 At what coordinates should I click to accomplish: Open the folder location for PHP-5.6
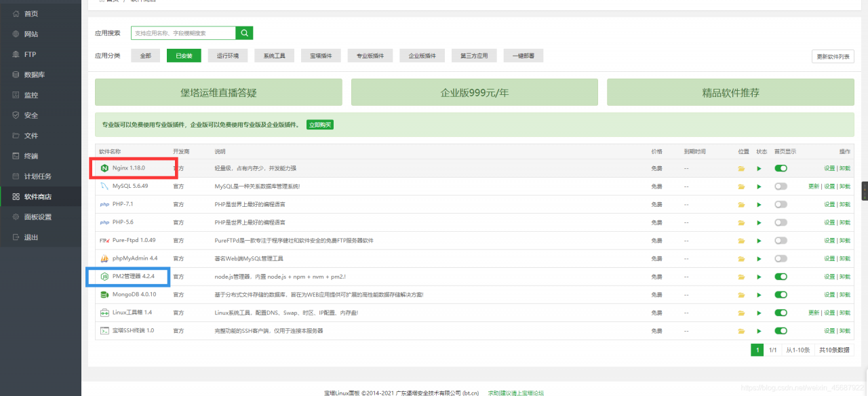coord(742,222)
